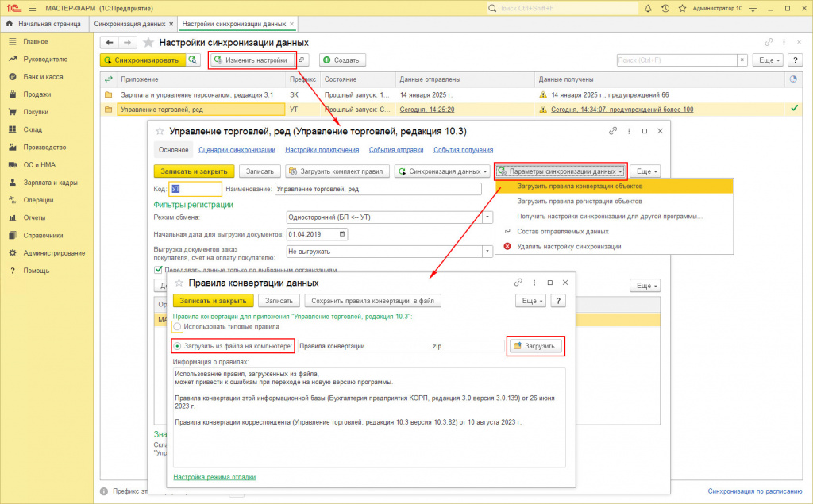Click the back navigation arrow
The height and width of the screenshot is (504, 813).
(x=110, y=42)
